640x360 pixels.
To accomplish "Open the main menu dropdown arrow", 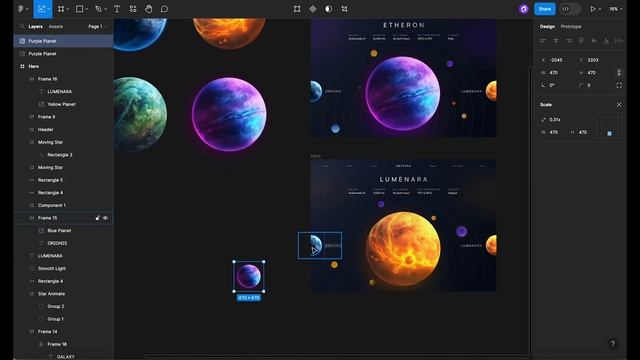I will [x=27, y=9].
